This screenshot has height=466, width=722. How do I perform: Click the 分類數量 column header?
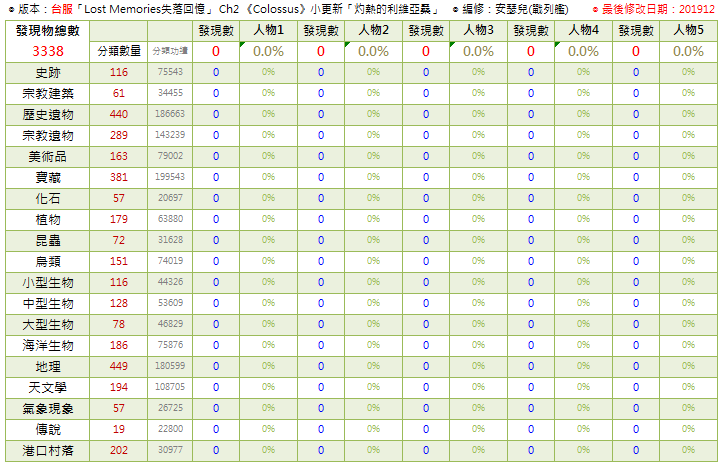119,51
